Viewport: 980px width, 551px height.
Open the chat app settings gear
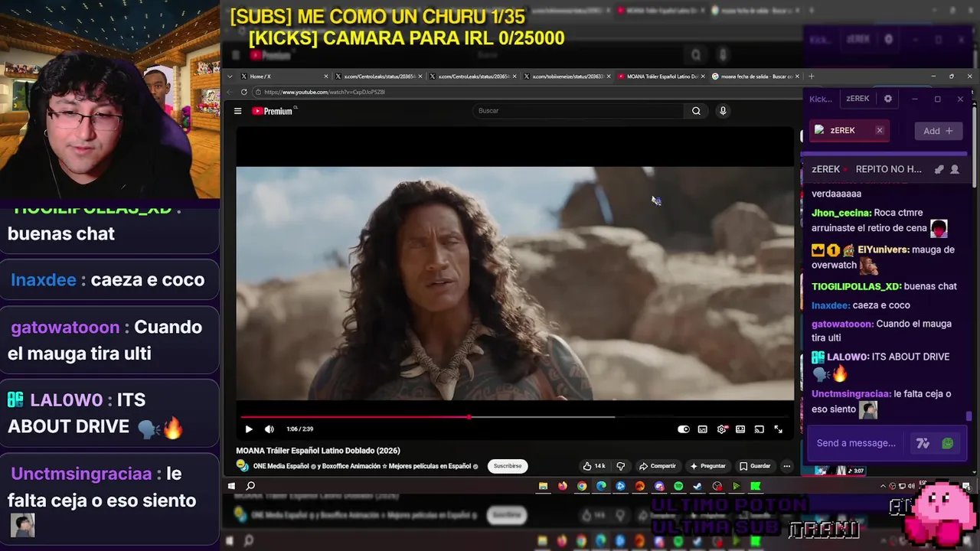(x=888, y=99)
